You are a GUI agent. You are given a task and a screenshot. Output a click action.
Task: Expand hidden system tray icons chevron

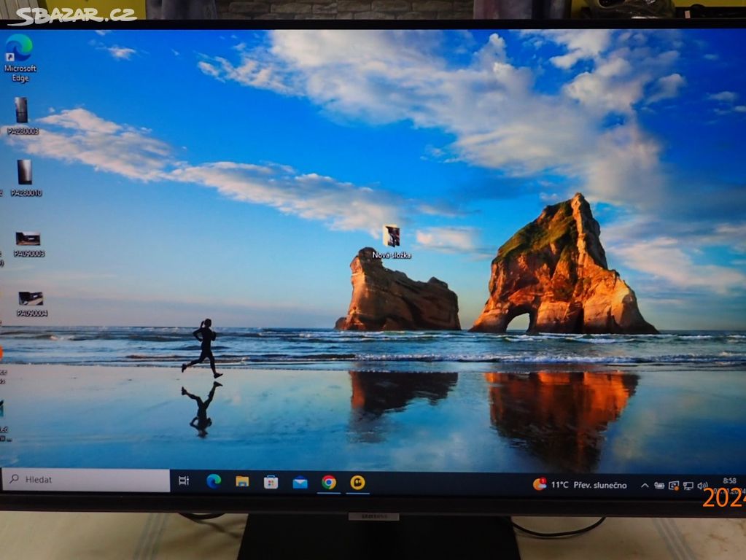pyautogui.click(x=645, y=486)
